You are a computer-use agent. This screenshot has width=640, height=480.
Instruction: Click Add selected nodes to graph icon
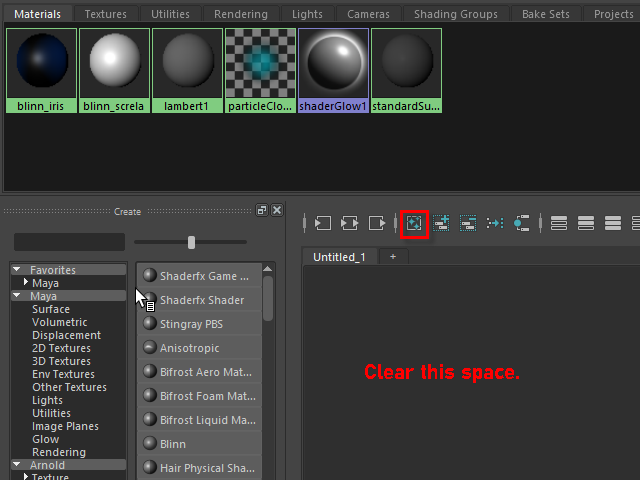point(441,223)
